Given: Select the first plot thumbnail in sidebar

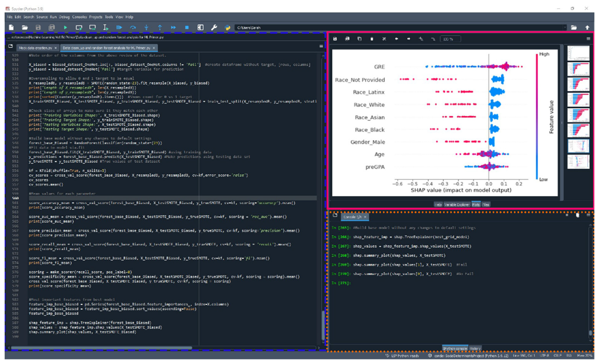Looking at the screenshot, I should click(x=578, y=53).
